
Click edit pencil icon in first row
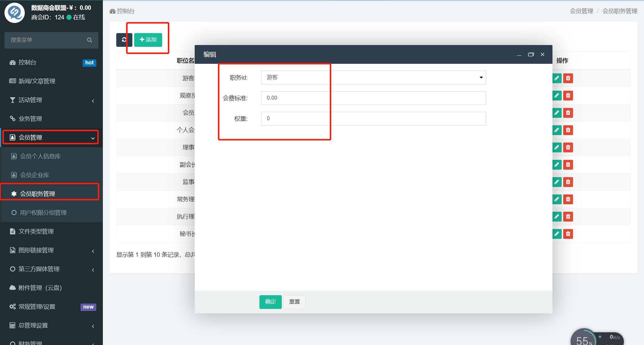pos(557,78)
